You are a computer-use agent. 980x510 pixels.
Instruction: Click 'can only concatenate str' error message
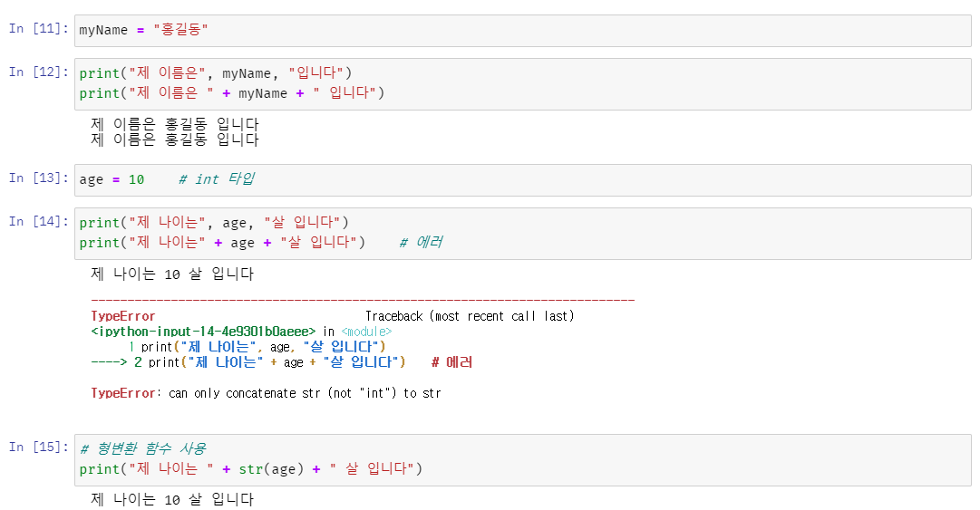(x=305, y=393)
